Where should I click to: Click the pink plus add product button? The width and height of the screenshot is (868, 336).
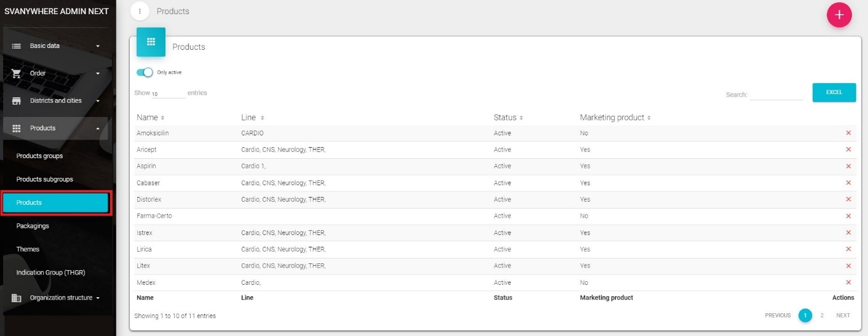[839, 15]
